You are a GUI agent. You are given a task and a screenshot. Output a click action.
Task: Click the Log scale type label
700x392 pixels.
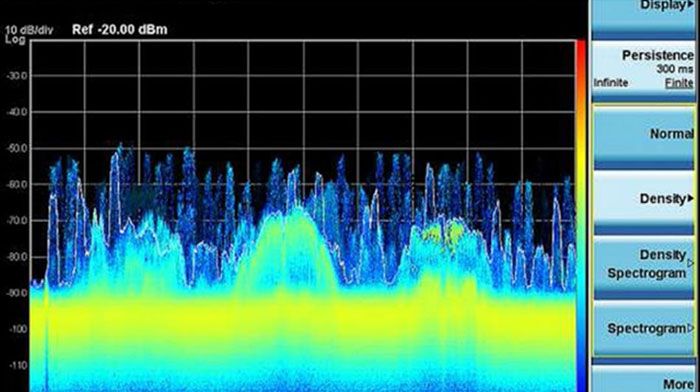pos(15,40)
